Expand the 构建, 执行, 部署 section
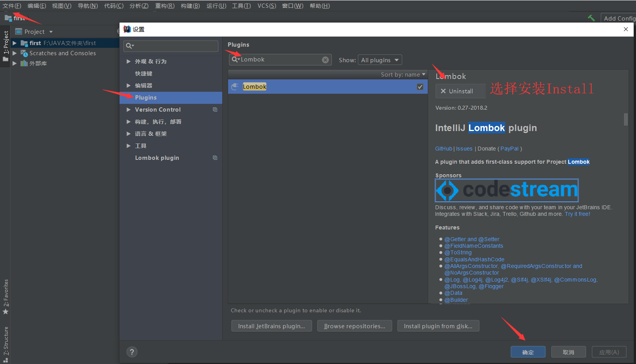The width and height of the screenshot is (636, 364). 128,122
